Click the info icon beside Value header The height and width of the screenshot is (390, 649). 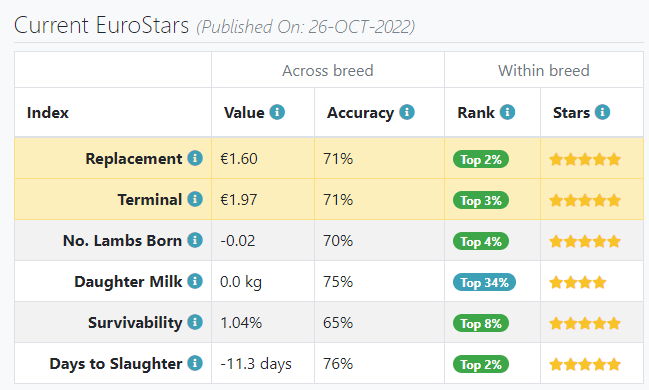[277, 112]
